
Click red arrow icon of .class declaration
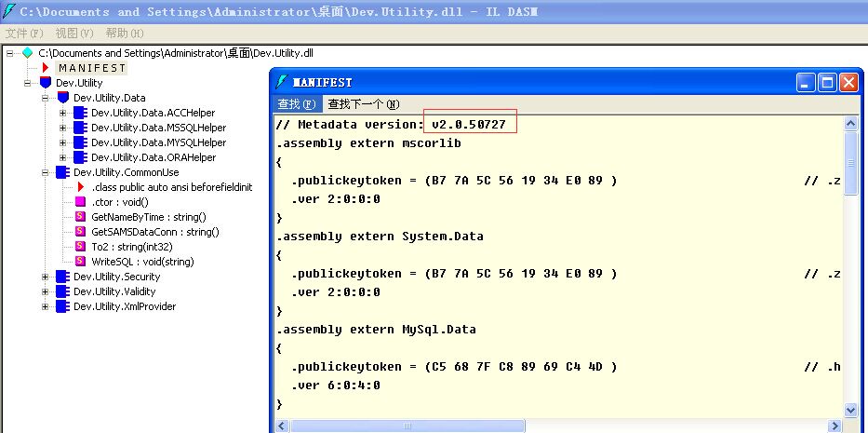click(x=81, y=187)
